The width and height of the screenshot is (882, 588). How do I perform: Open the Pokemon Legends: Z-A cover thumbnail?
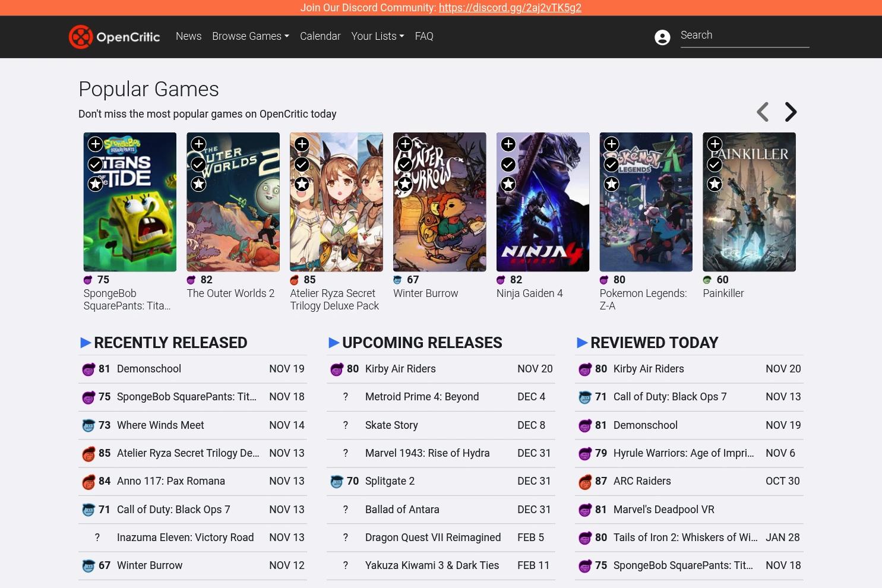point(646,202)
